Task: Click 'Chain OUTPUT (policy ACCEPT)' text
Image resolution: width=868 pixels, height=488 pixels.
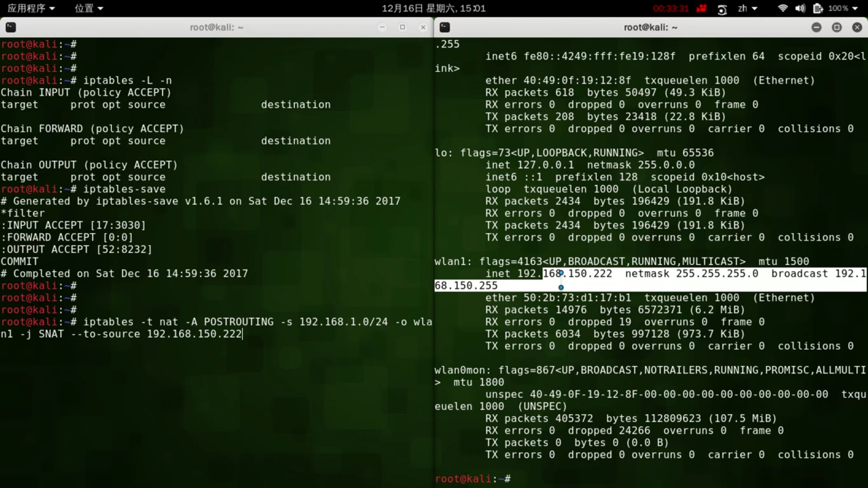Action: [89, 165]
